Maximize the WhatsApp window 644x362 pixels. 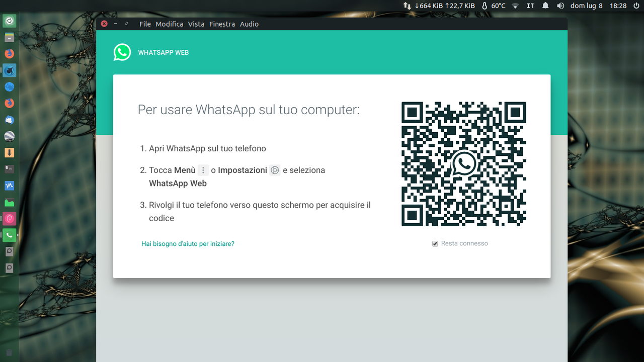tap(127, 24)
